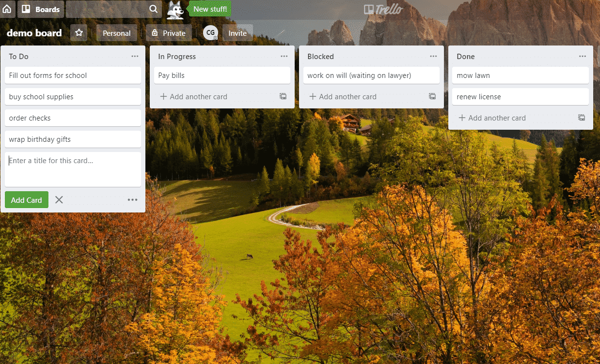This screenshot has width=600, height=364.
Task: Click the Blocked list title
Action: [x=320, y=57]
